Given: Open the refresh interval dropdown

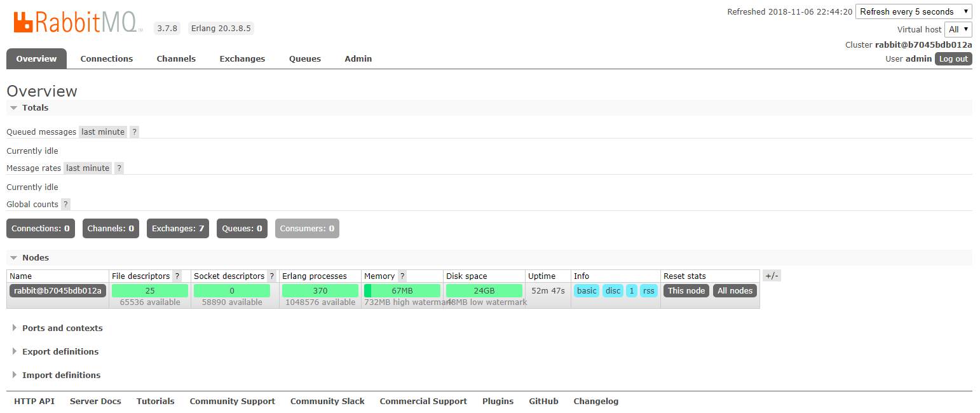Looking at the screenshot, I should pos(913,11).
